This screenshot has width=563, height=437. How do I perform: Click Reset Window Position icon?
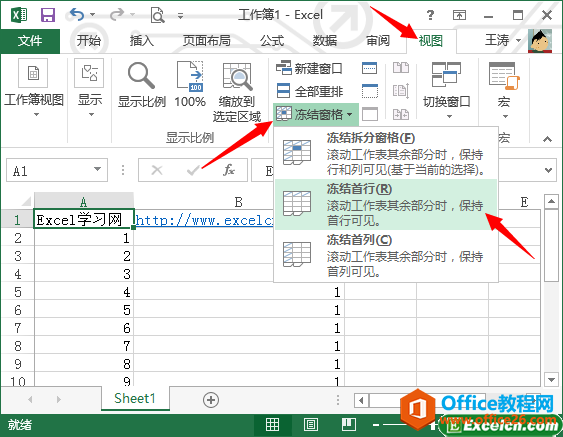(401, 115)
